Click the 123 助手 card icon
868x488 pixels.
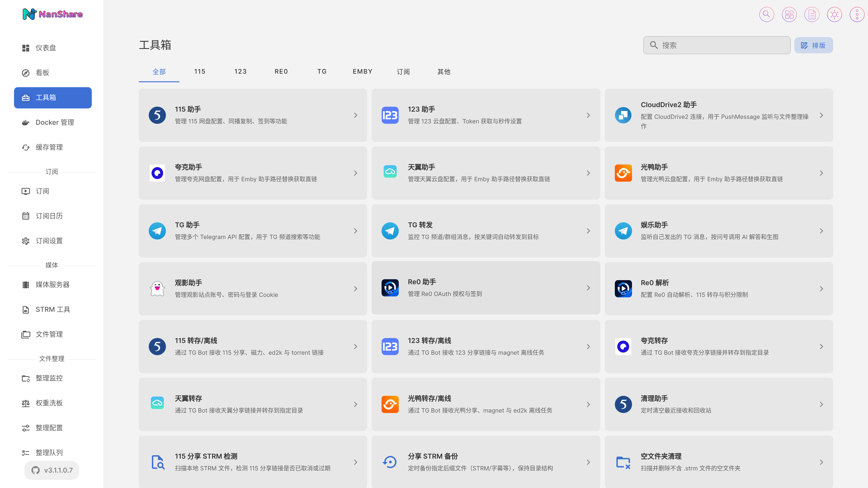tap(390, 115)
